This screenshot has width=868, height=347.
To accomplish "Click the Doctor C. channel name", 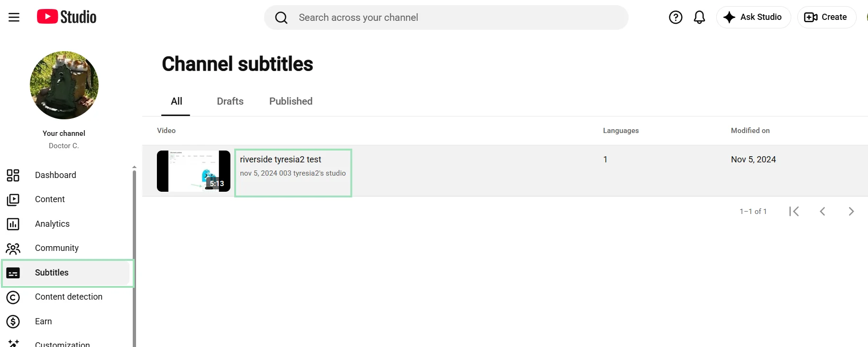I will pos(64,146).
